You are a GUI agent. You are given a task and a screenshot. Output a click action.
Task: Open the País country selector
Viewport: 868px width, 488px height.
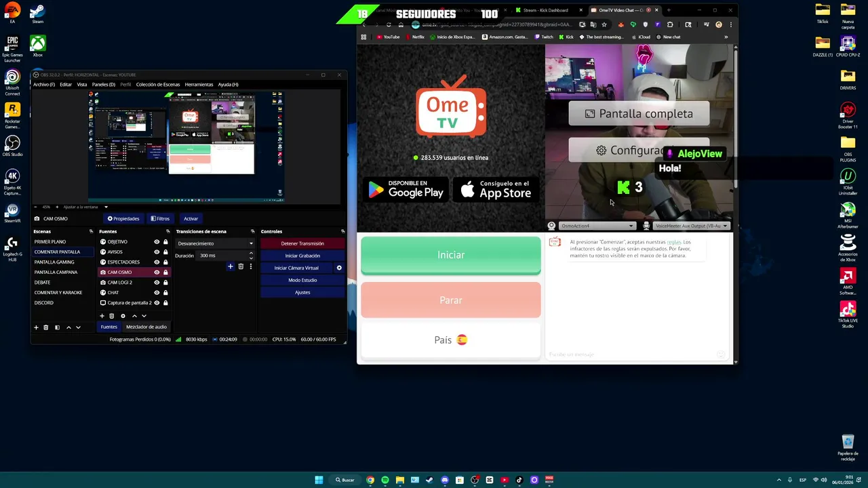click(451, 340)
